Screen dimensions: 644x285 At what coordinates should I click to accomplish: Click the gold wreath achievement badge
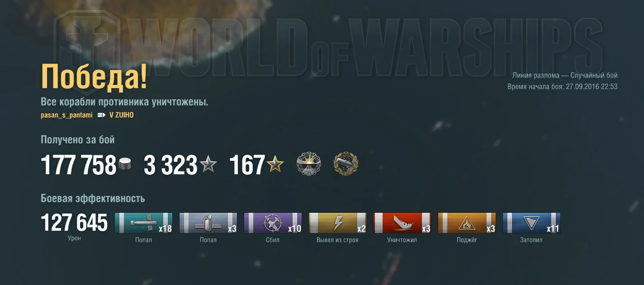point(346,164)
